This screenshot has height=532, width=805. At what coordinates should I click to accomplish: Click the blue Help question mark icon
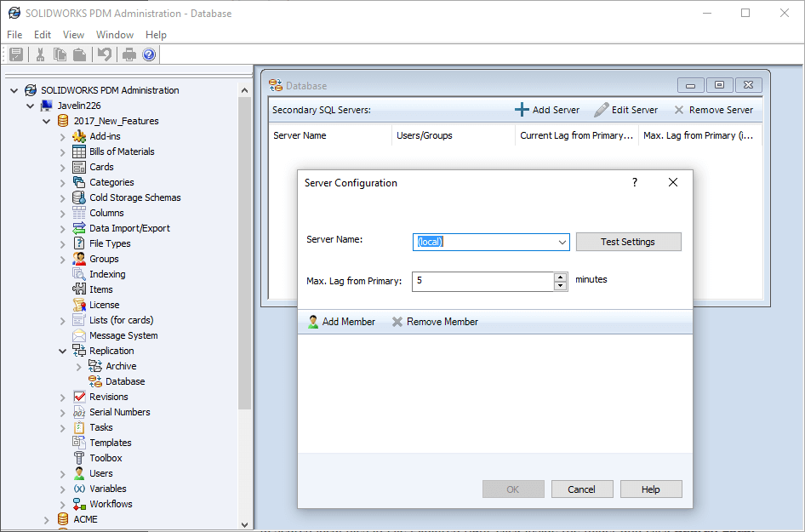[149, 53]
